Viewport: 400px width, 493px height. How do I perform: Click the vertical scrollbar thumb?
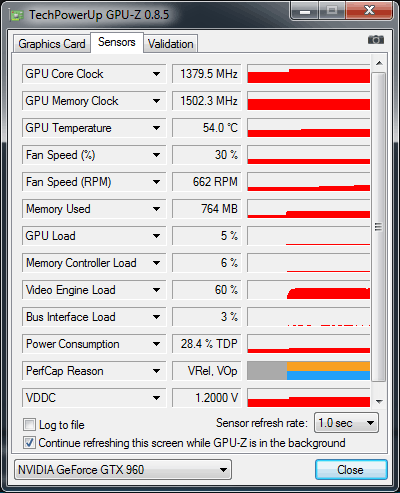(x=379, y=227)
